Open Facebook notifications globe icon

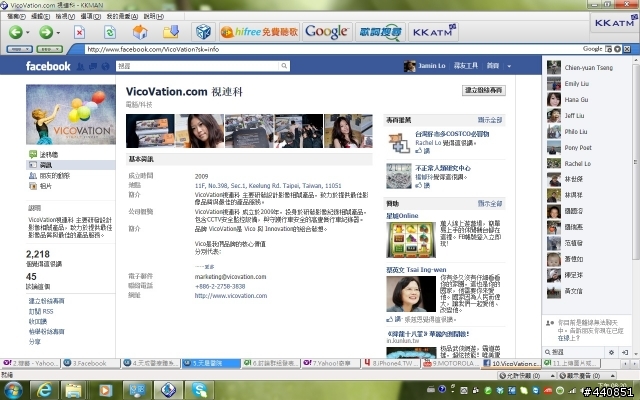pyautogui.click(x=105, y=66)
